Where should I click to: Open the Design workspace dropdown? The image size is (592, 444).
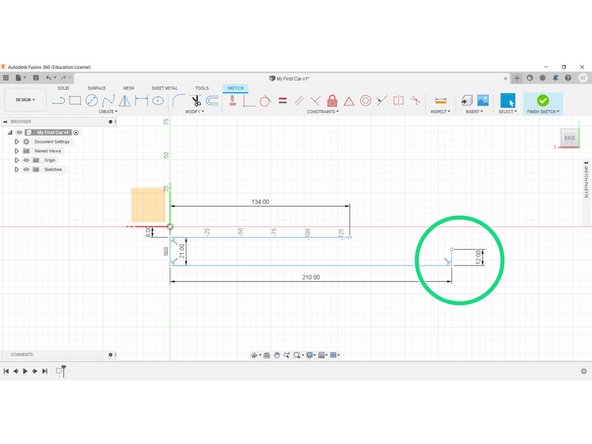point(25,100)
